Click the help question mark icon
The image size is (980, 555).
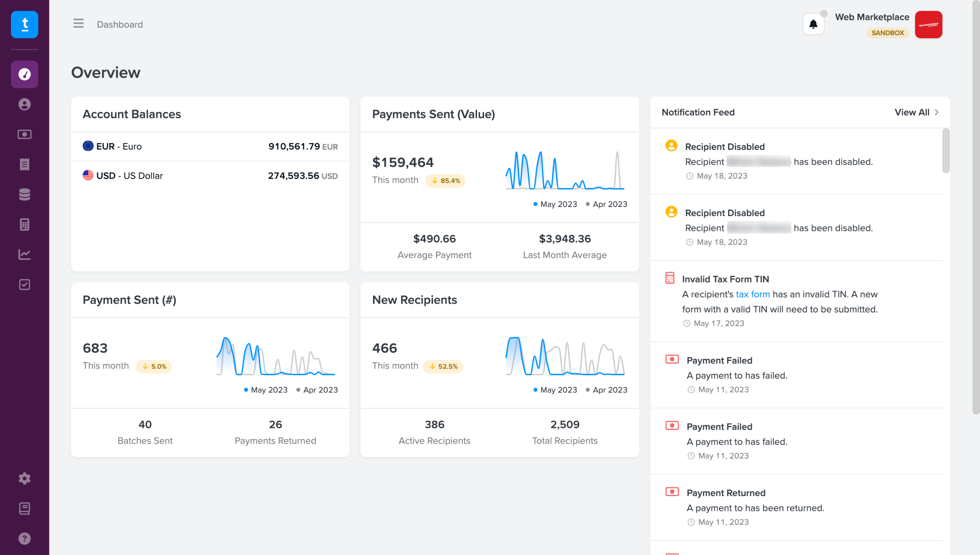pyautogui.click(x=24, y=539)
